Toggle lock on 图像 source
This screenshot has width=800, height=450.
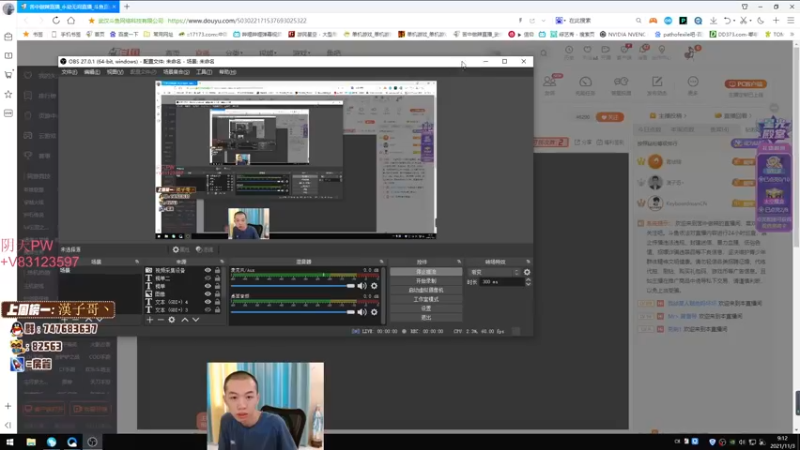217,294
